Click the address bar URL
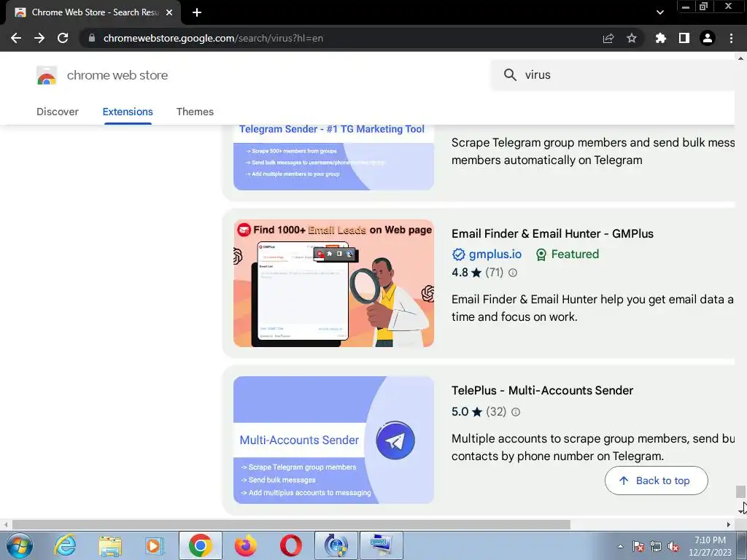 [x=213, y=38]
